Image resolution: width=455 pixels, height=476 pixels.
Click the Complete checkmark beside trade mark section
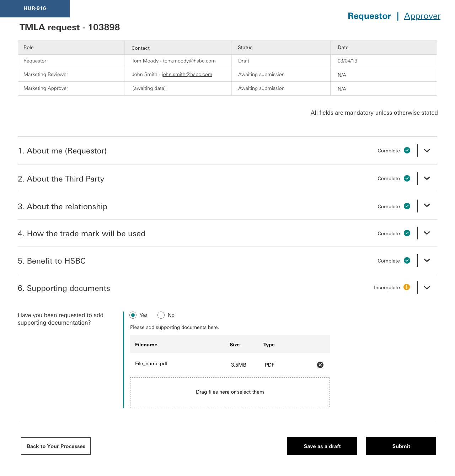tap(407, 233)
